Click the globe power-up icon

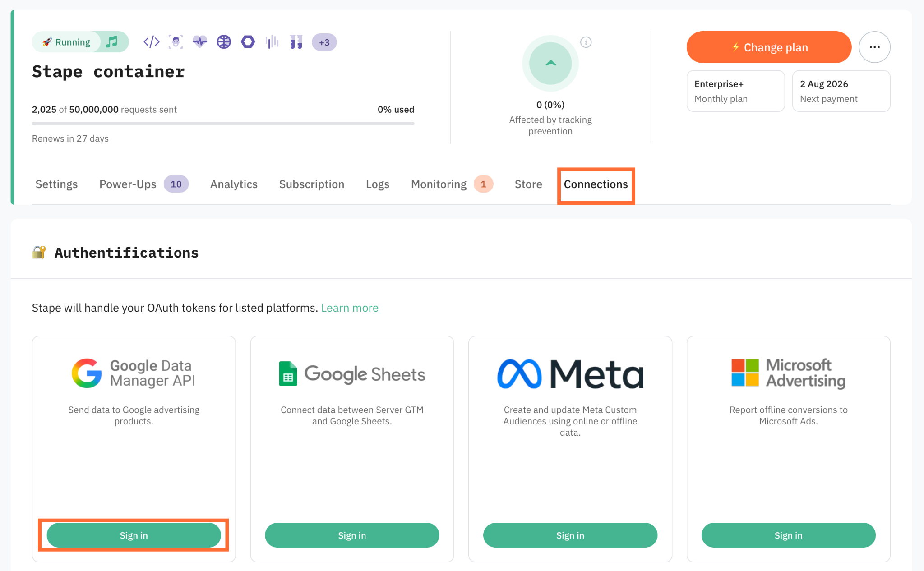click(x=224, y=42)
